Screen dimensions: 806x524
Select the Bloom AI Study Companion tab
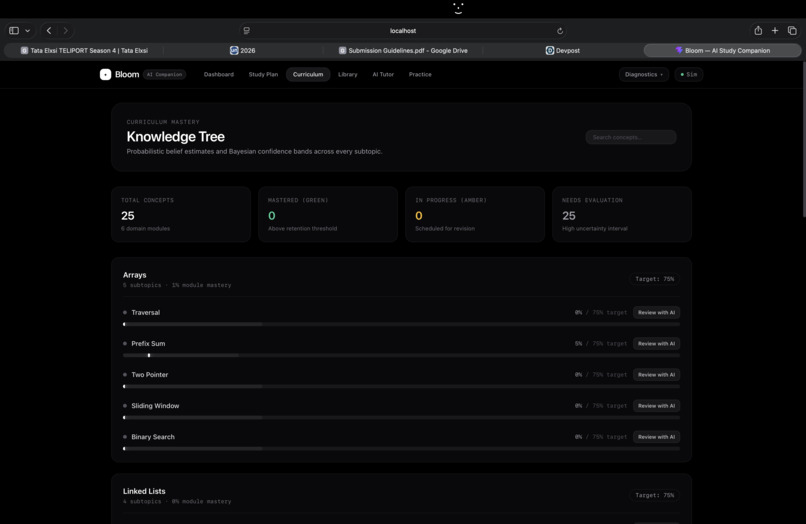tap(722, 50)
